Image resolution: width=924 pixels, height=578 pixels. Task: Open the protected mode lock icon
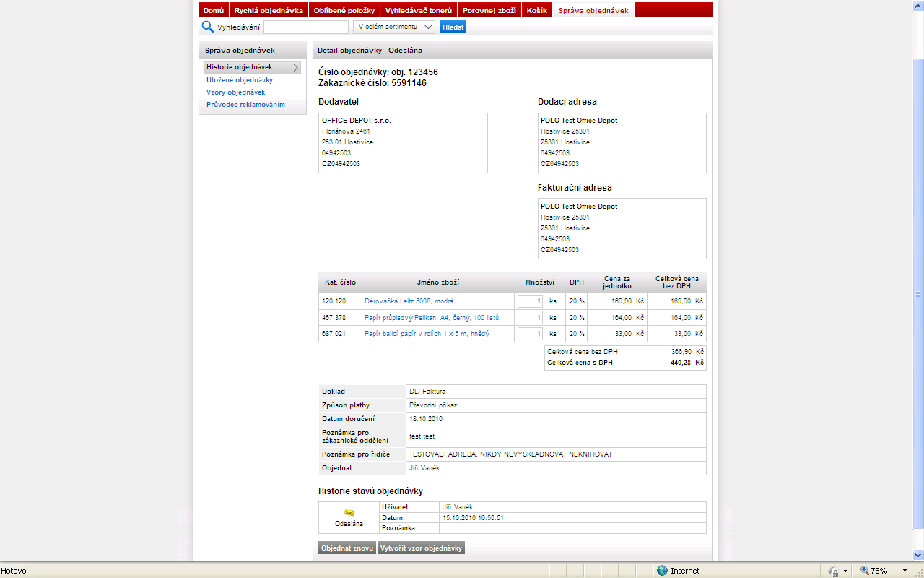click(x=832, y=571)
